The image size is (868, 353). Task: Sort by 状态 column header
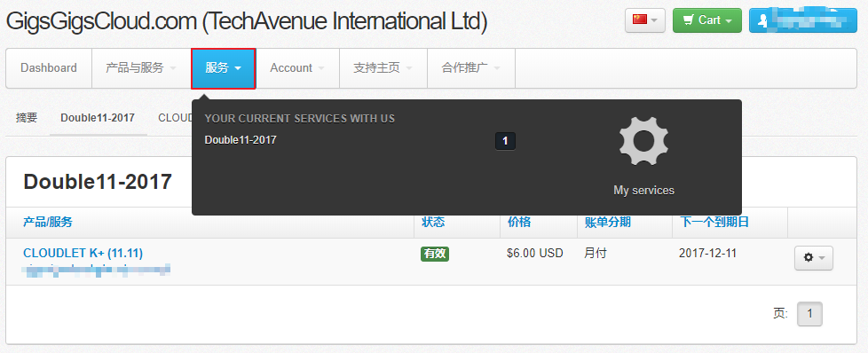(433, 223)
